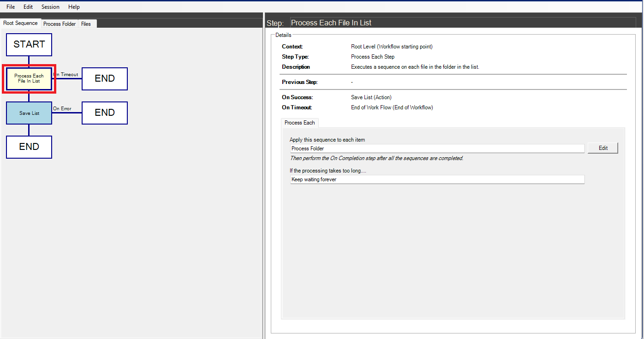This screenshot has height=339, width=644.
Task: Select the Save List step node
Action: [29, 113]
